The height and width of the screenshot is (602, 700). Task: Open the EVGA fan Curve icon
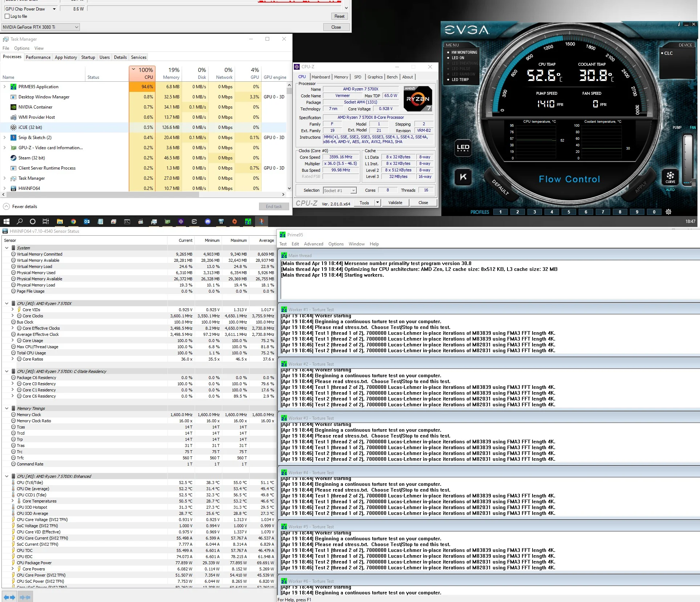pyautogui.click(x=670, y=177)
